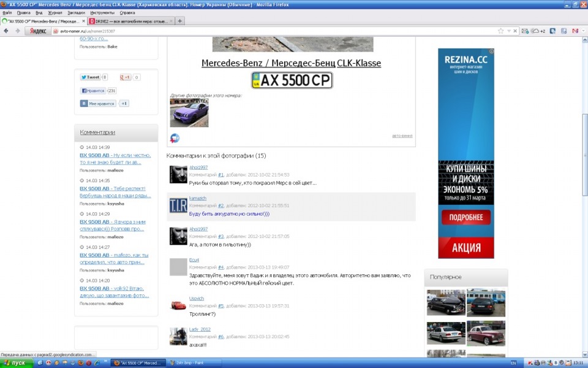
Task: Open a new tab with the plus button
Action: point(179,21)
